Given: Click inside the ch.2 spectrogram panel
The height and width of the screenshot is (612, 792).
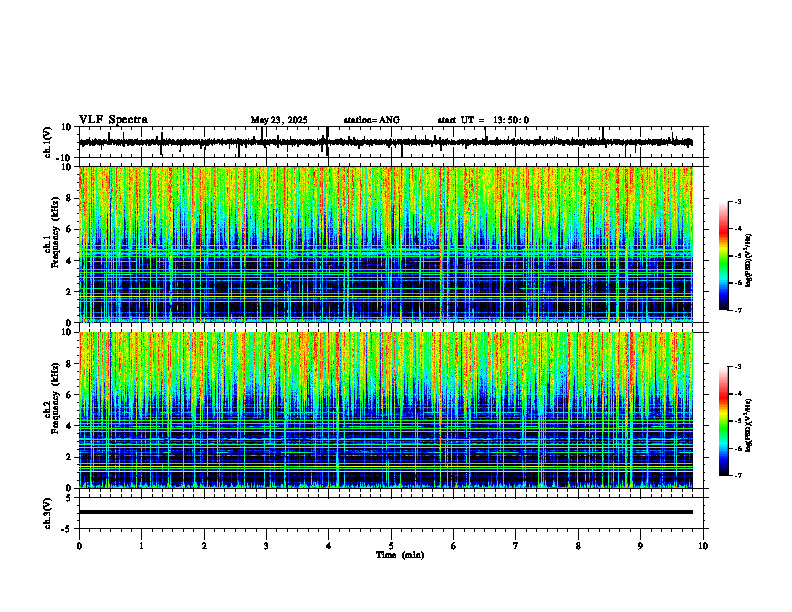Looking at the screenshot, I should [386, 410].
